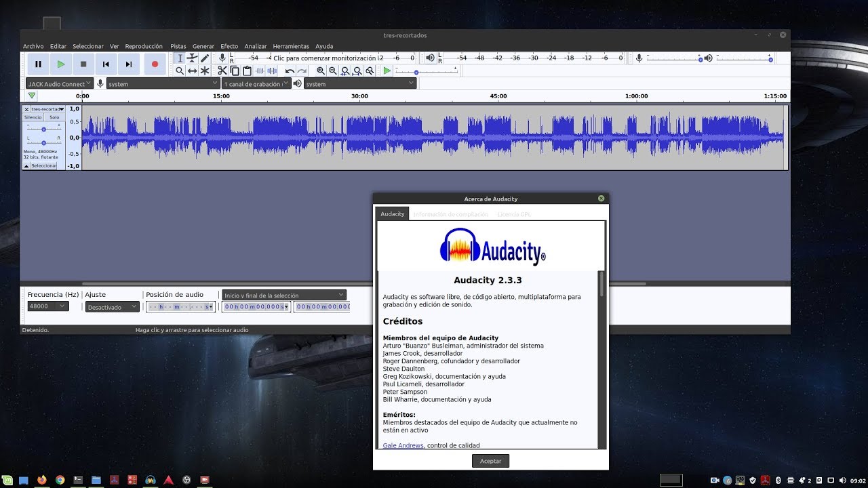Open the Gale Andrews link
The image size is (868, 488).
pyautogui.click(x=403, y=445)
